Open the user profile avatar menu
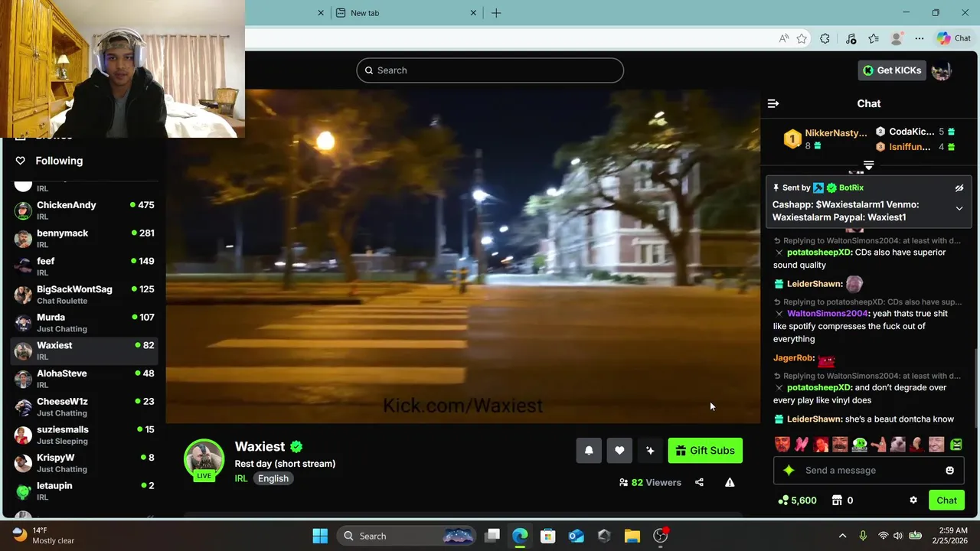 tap(941, 70)
